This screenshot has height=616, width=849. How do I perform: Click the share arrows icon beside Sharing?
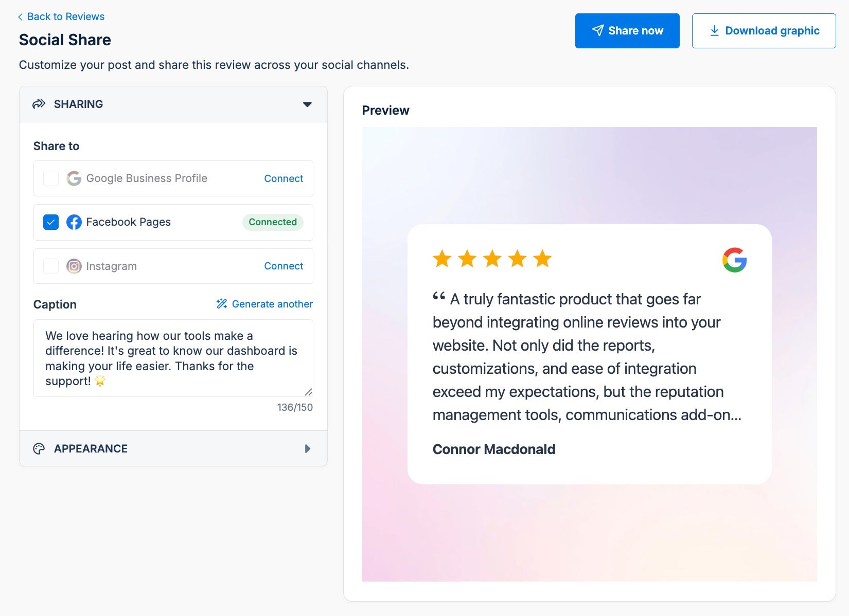[x=39, y=104]
